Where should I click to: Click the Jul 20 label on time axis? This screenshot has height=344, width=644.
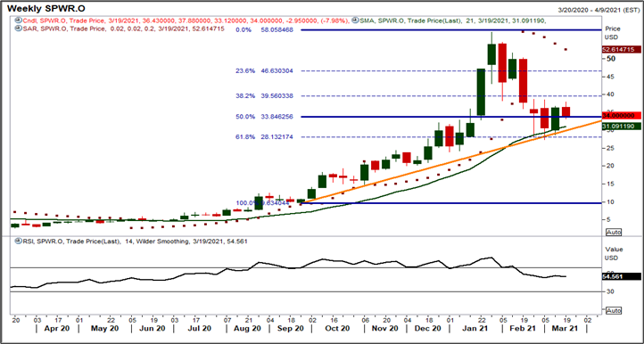coord(200,329)
